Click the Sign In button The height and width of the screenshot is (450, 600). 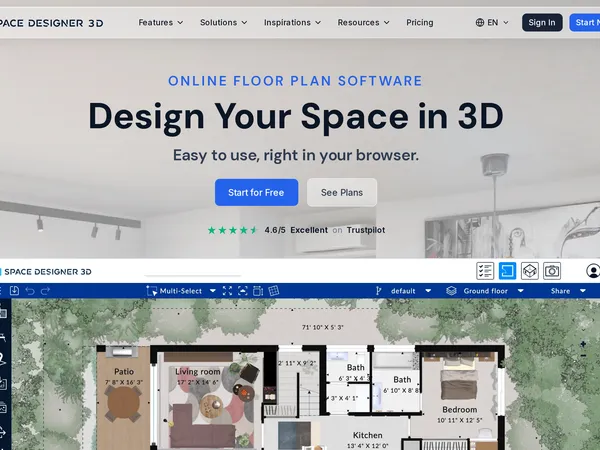click(x=542, y=23)
